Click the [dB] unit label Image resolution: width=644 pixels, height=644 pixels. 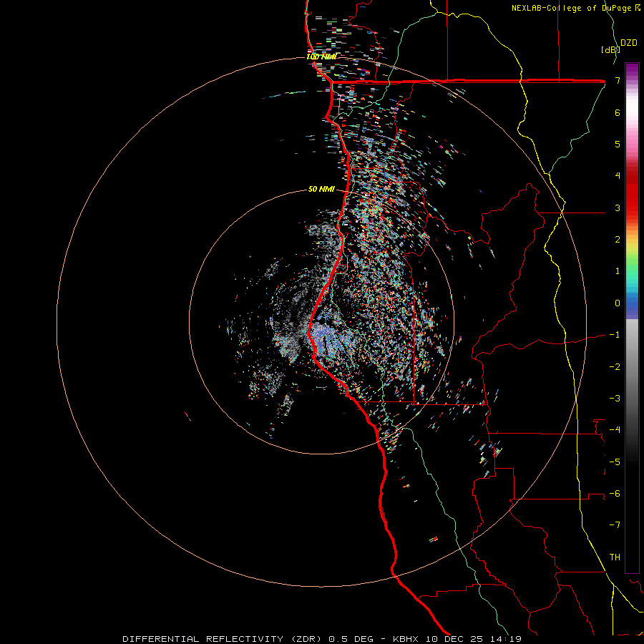610,49
